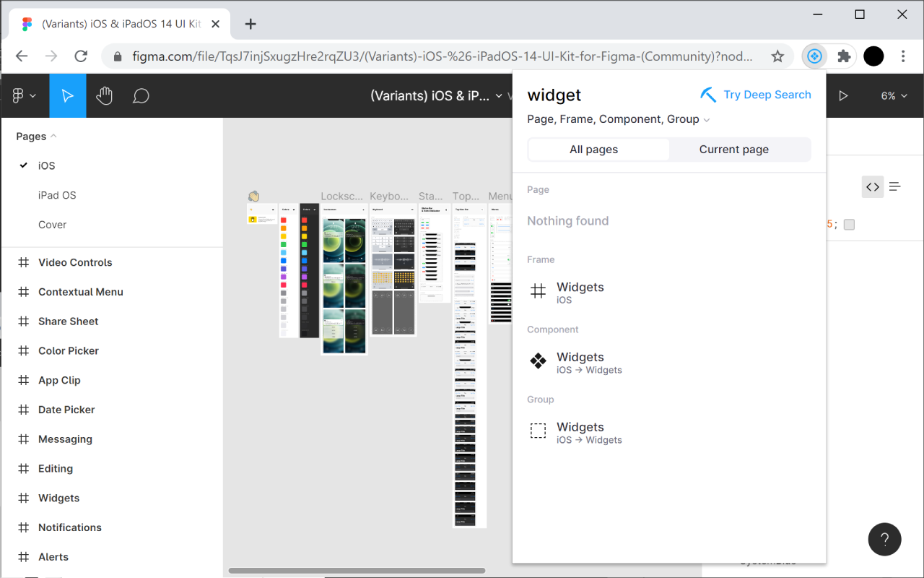924x578 pixels.
Task: Click frame icon beside Messaging
Action: (23, 439)
